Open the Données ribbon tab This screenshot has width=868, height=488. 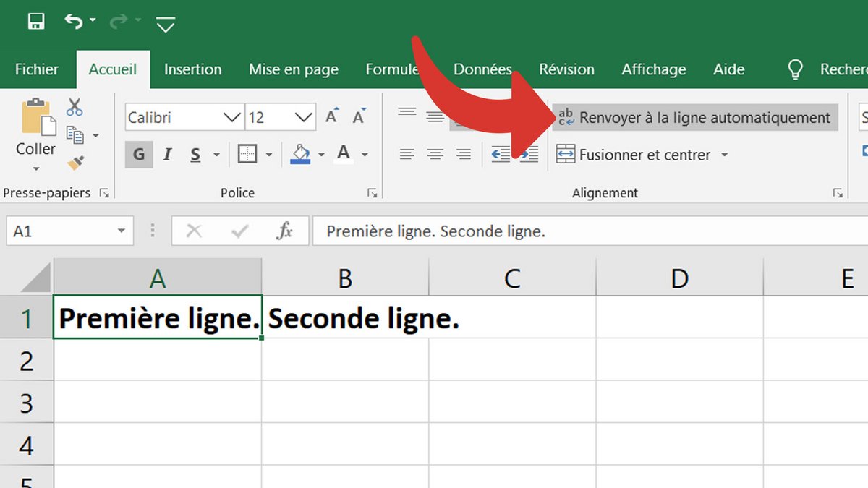(483, 69)
